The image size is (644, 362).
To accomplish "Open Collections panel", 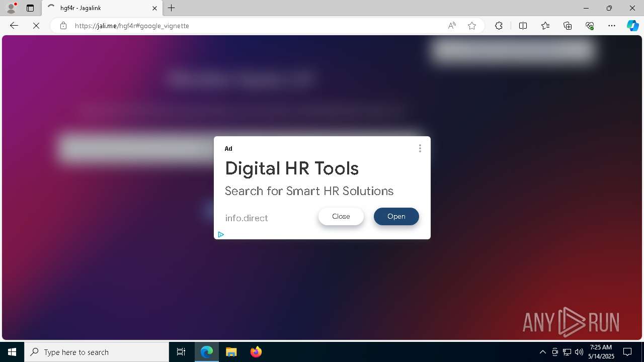I will point(568,26).
